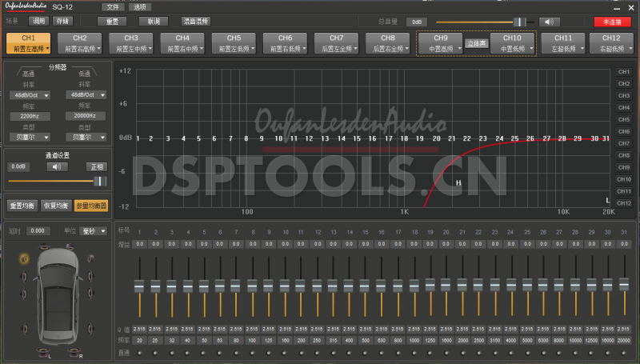Click the 存储 scene save button
Image resolution: width=640 pixels, height=364 pixels.
(62, 21)
